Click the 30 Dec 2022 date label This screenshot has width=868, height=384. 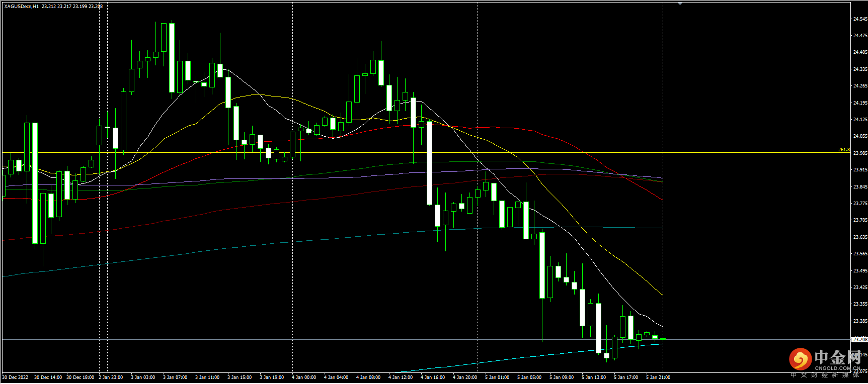point(16,377)
